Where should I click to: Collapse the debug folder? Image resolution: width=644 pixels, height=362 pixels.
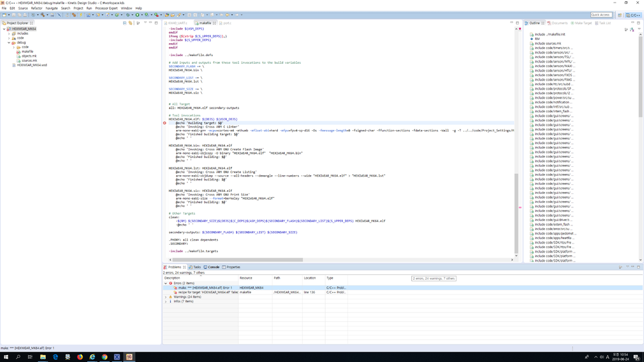(x=9, y=43)
